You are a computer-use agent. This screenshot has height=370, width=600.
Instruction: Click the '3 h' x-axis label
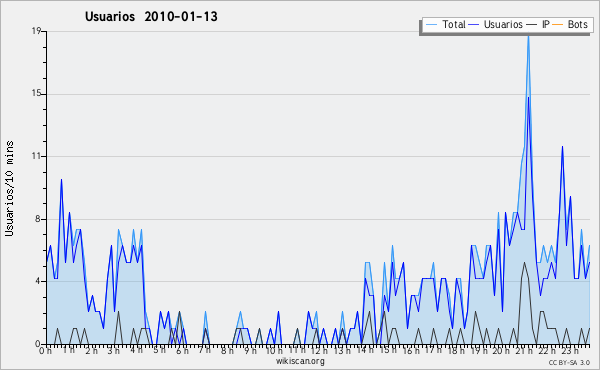113,351
